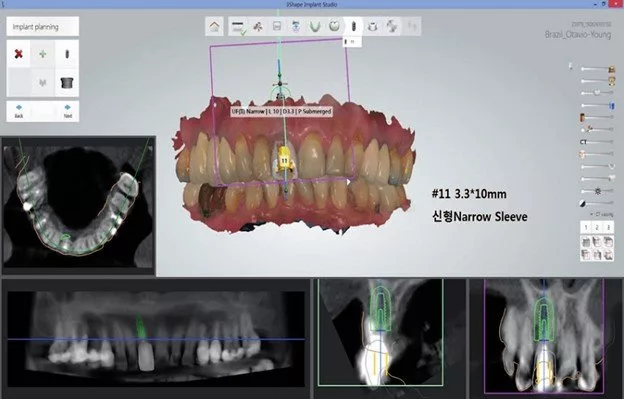This screenshot has width=624, height=399.
Task: Select the dental arch step icon
Action: (x=315, y=27)
